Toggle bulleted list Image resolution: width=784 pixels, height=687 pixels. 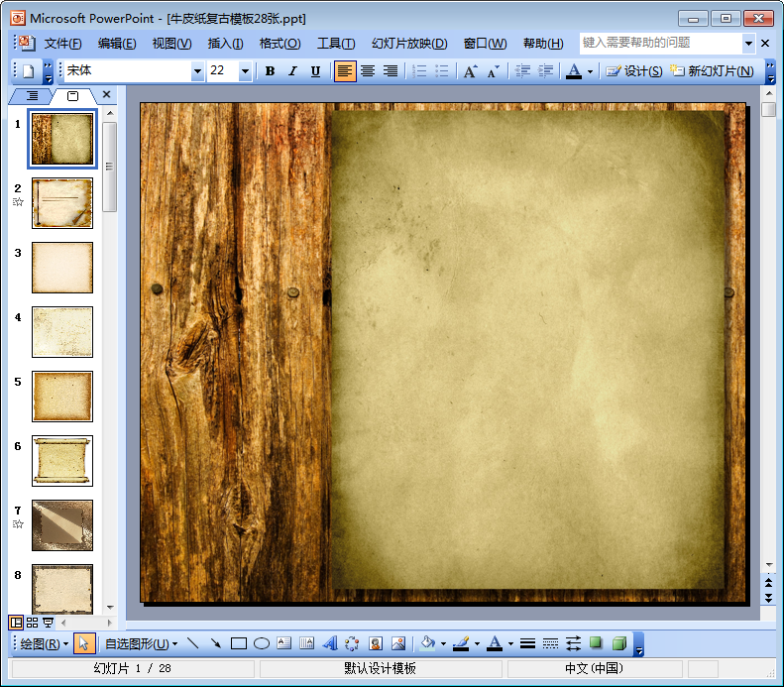(442, 71)
